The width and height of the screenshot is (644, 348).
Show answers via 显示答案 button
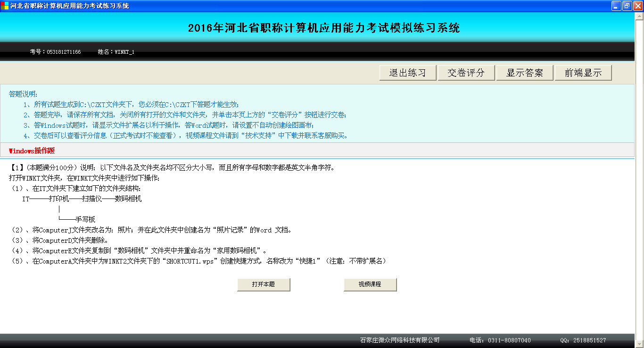click(x=524, y=73)
